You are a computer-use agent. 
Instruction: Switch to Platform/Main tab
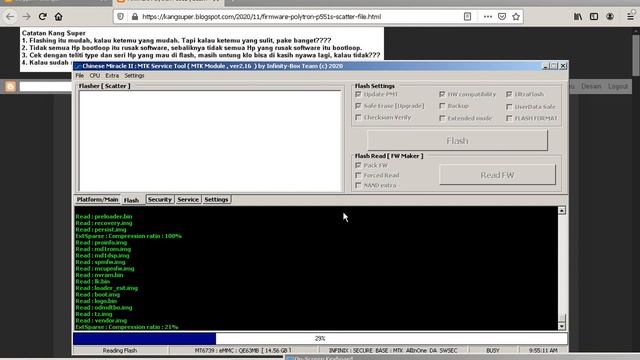click(97, 199)
